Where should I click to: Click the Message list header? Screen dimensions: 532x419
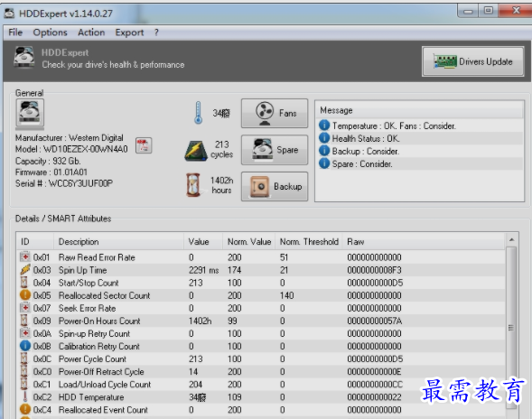(x=419, y=110)
